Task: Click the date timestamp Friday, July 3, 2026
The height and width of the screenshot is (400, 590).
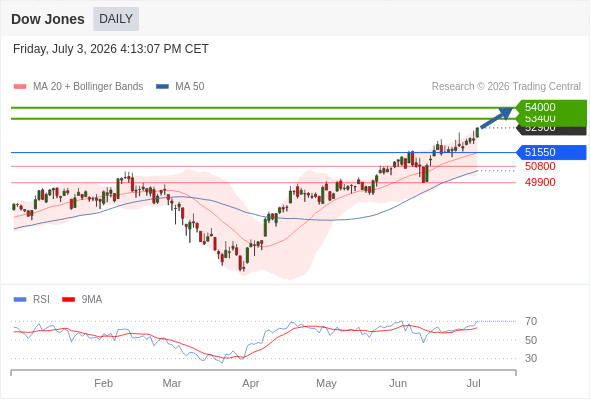Action: 65,49
